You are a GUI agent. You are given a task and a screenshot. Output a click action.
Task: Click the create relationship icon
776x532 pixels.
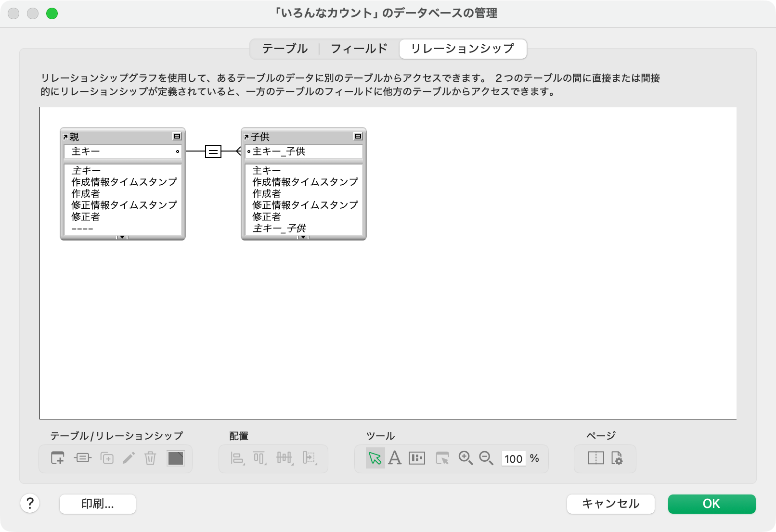pyautogui.click(x=82, y=458)
